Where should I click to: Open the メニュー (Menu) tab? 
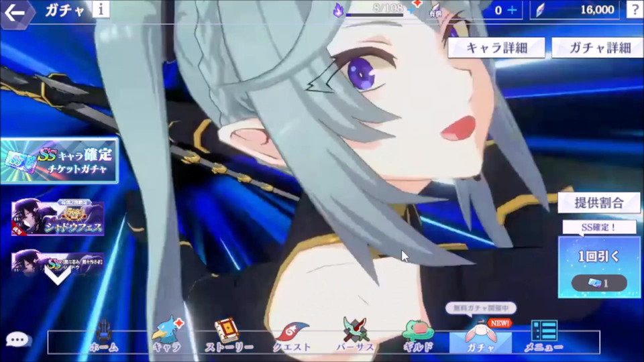point(543,336)
